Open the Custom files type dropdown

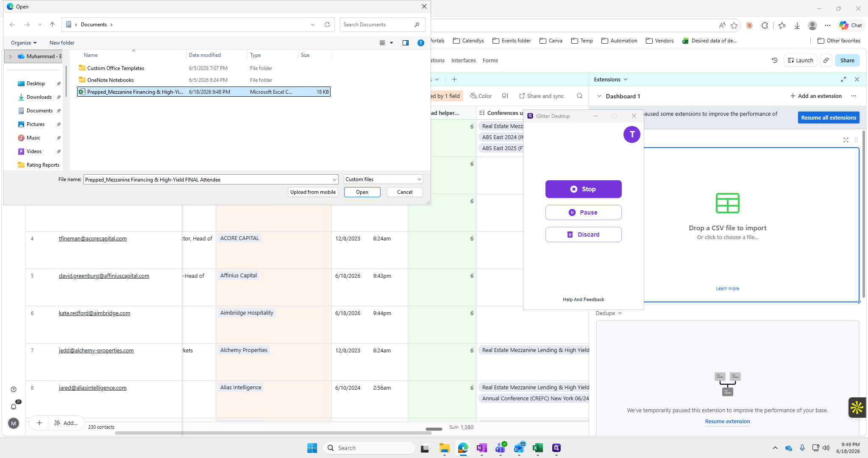(x=383, y=179)
